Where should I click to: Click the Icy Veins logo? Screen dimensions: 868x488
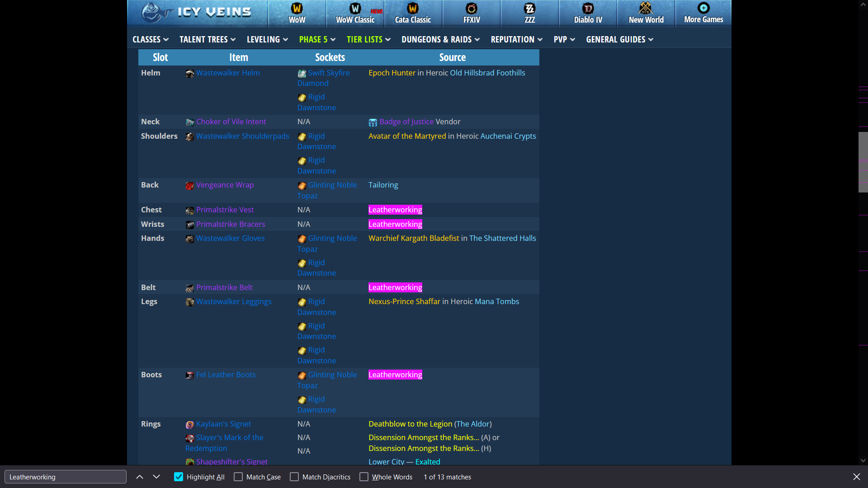point(196,12)
